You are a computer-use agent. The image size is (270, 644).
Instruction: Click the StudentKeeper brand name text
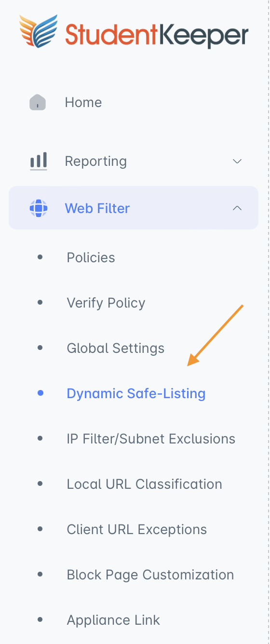tap(157, 34)
